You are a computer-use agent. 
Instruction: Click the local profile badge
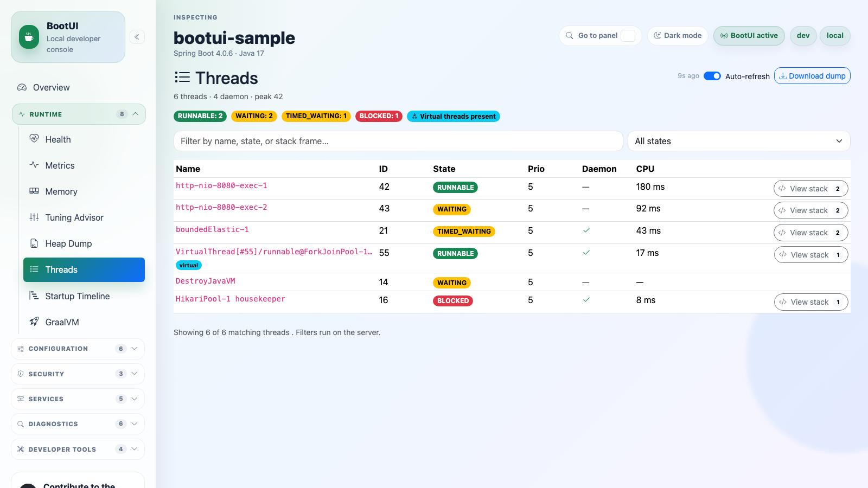click(835, 36)
